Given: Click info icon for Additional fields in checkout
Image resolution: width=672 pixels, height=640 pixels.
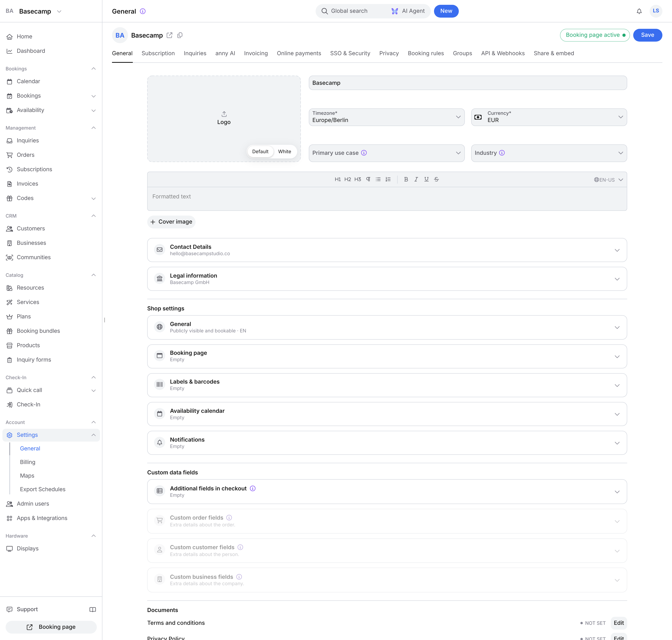Looking at the screenshot, I should pos(253,489).
